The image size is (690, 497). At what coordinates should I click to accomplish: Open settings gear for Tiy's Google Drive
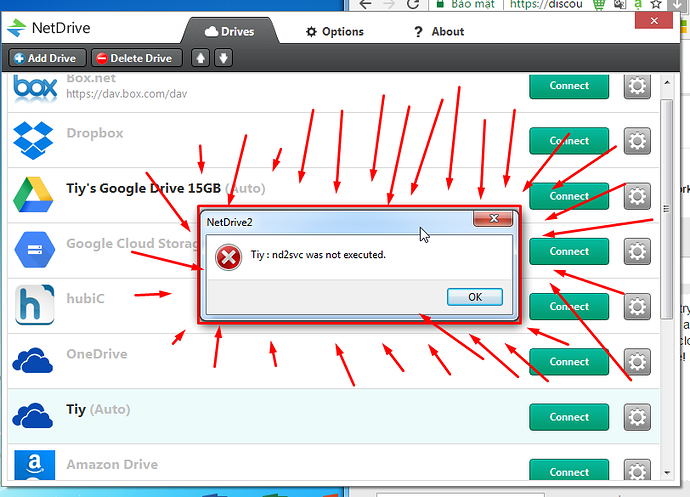point(637,196)
